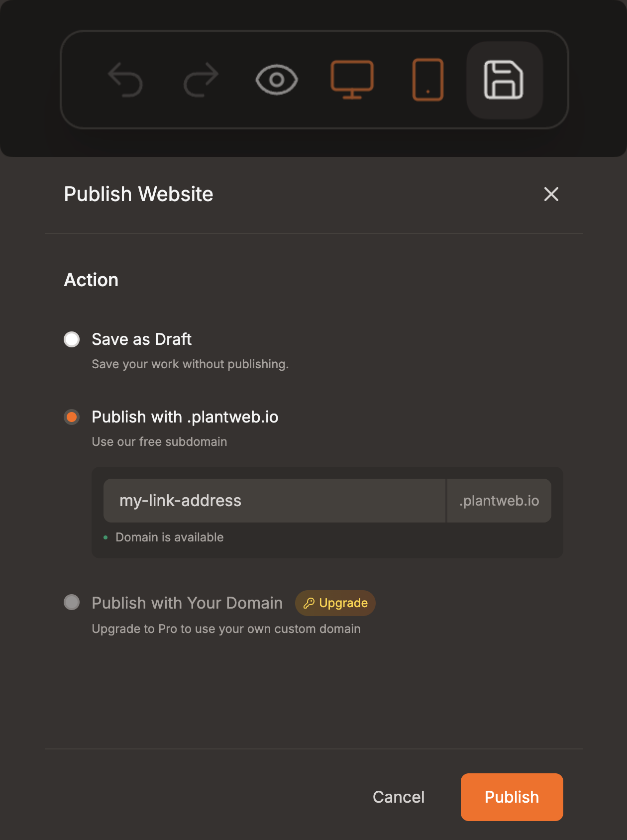Select the Publish with .plantweb.io radio button

point(72,417)
